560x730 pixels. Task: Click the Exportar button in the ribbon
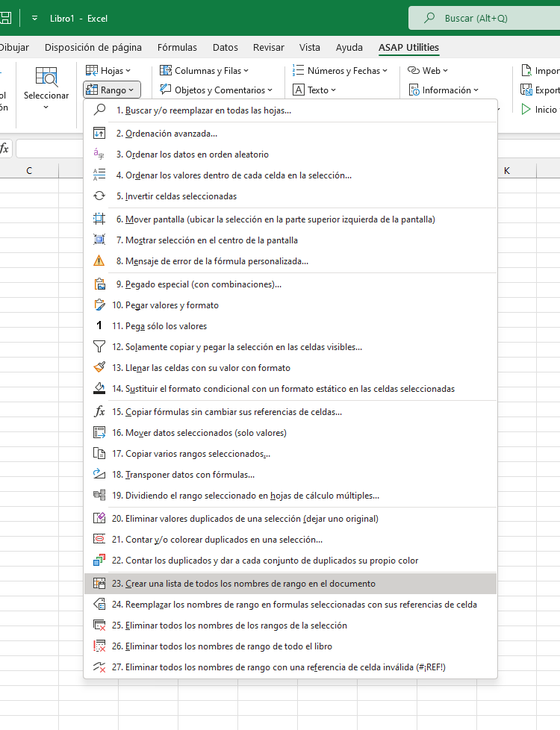coord(540,90)
